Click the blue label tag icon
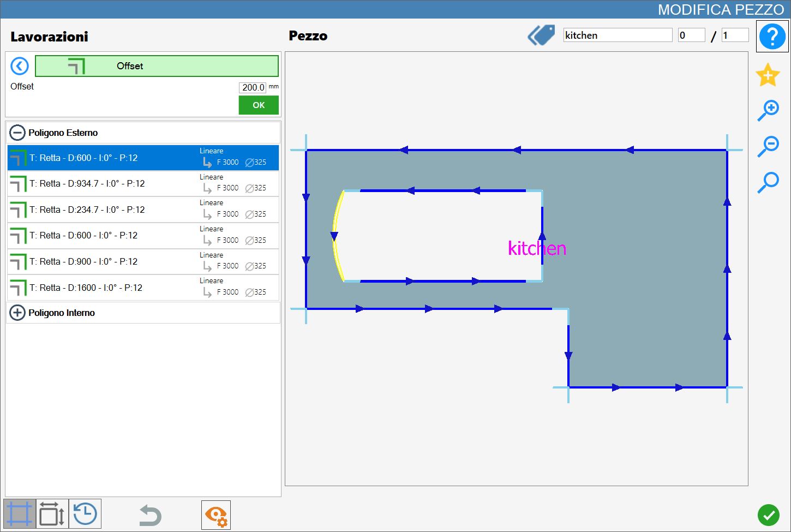Screen dimensions: 791x532 pyautogui.click(x=541, y=35)
